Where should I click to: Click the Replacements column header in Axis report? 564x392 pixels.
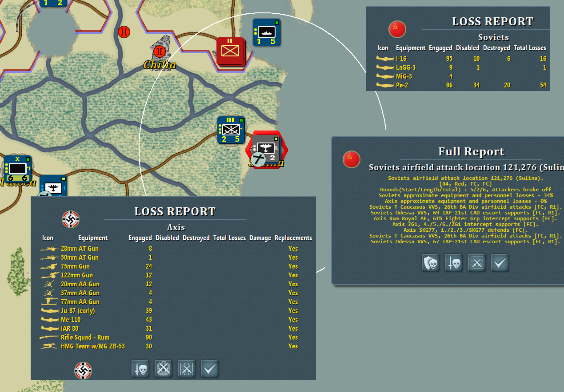[x=293, y=238]
